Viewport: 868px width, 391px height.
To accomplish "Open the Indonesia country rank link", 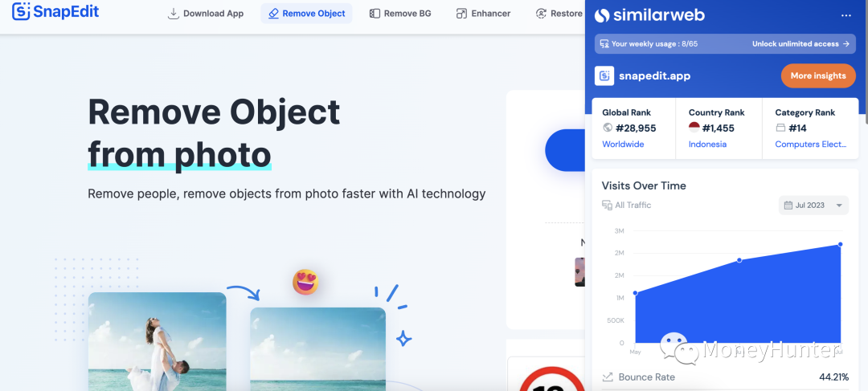I will 707,145.
